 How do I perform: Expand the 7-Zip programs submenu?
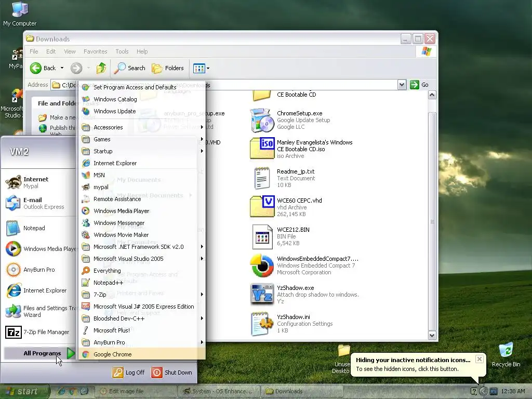[x=142, y=295]
